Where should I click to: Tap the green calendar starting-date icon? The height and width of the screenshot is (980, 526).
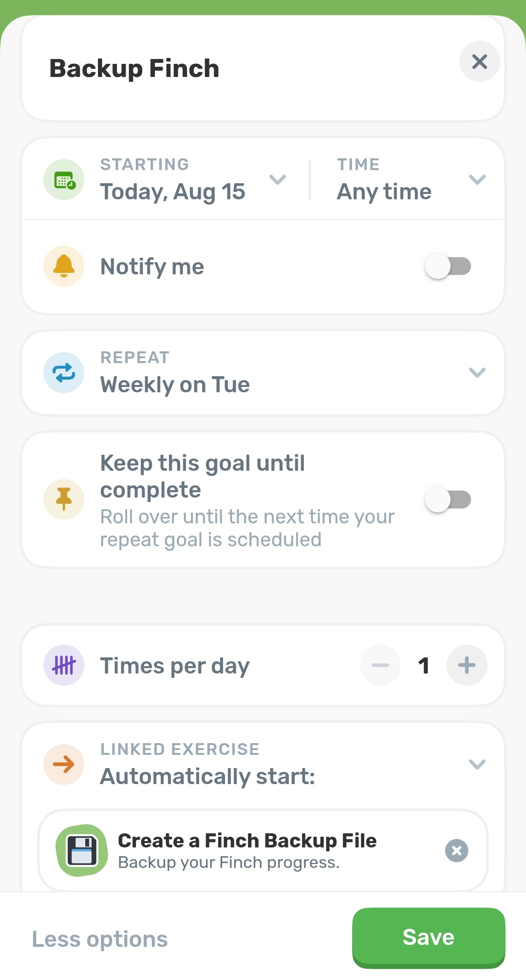coord(64,180)
